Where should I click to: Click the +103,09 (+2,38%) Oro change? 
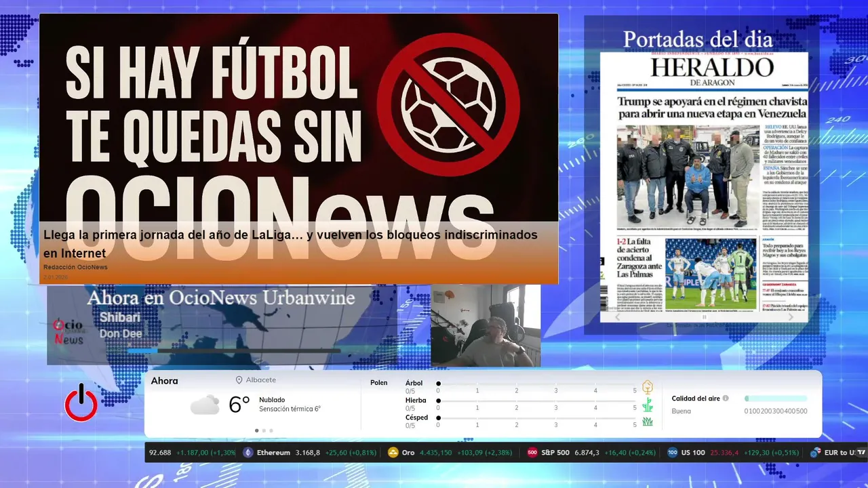click(486, 453)
